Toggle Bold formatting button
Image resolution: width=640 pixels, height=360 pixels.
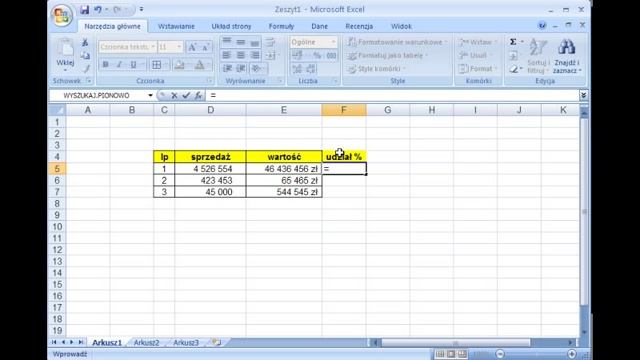click(106, 64)
